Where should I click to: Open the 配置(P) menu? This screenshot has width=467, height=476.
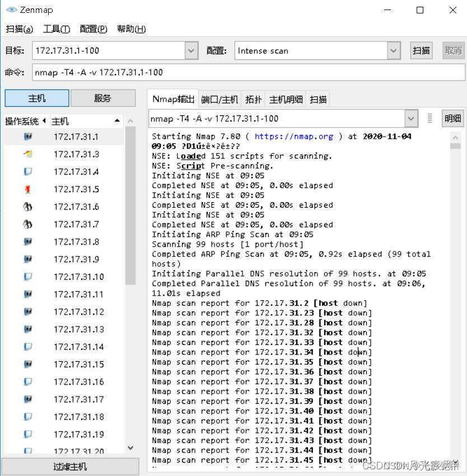[94, 29]
